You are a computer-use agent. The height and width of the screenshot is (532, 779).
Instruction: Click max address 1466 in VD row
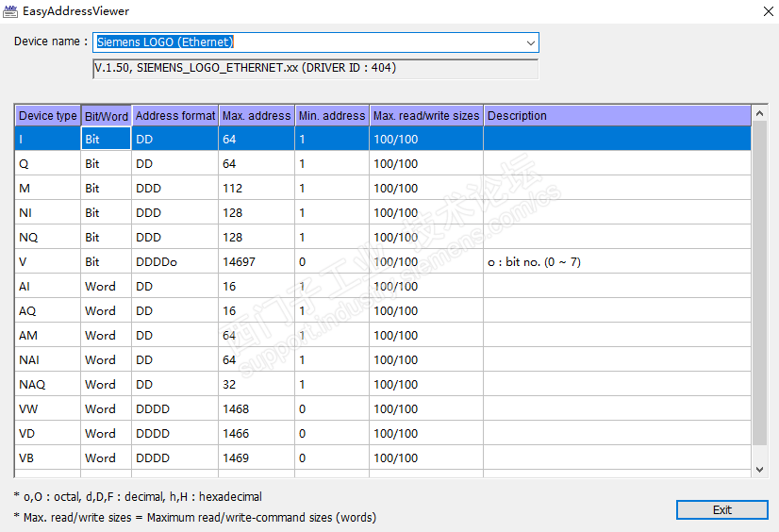coord(257,433)
